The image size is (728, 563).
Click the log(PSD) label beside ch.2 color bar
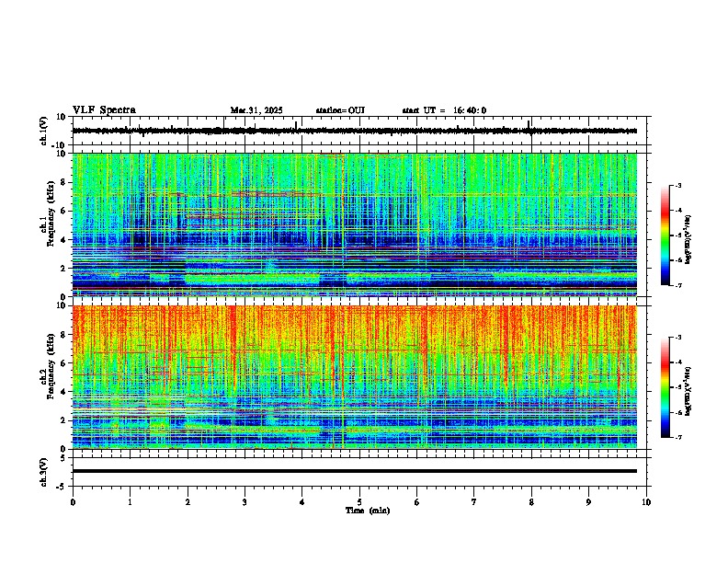(688, 391)
